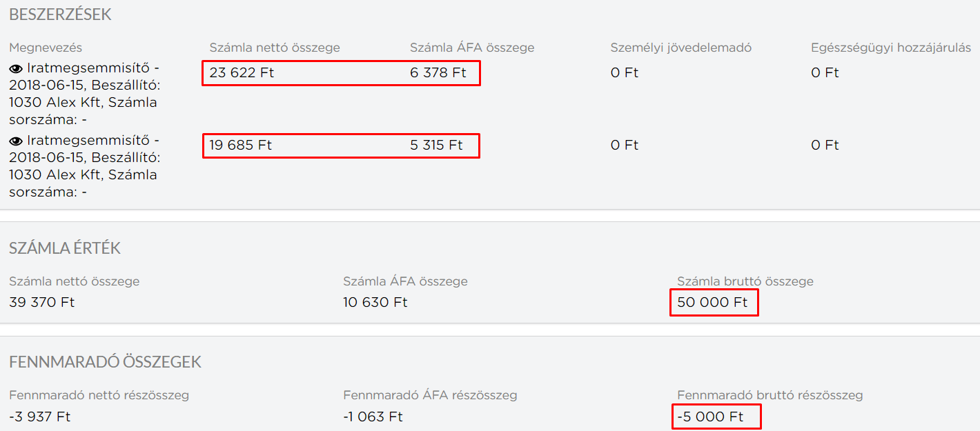Click the Számla bruttó összege label
The height and width of the screenshot is (431, 980).
(x=745, y=281)
